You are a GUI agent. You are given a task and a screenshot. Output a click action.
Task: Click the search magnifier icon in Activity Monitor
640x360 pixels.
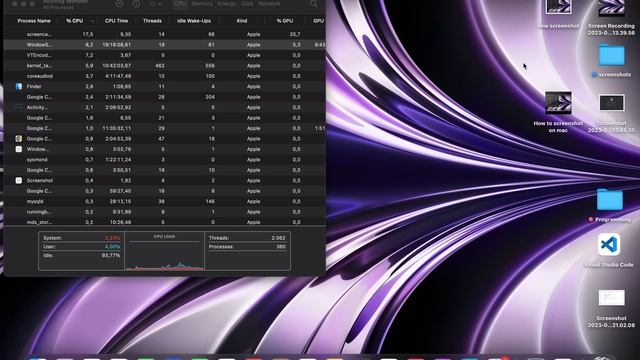(x=313, y=4)
